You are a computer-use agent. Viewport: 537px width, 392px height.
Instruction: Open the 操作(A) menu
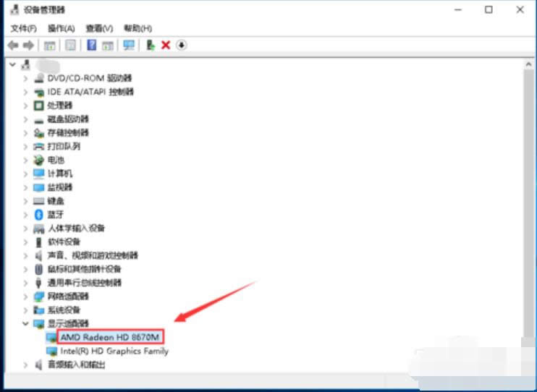point(61,28)
